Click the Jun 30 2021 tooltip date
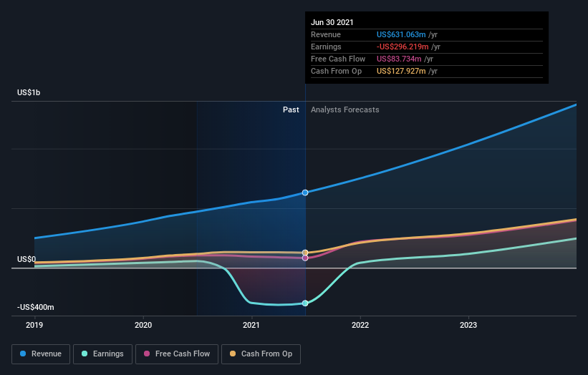Viewport: 588px width, 375px height. pyautogui.click(x=332, y=22)
